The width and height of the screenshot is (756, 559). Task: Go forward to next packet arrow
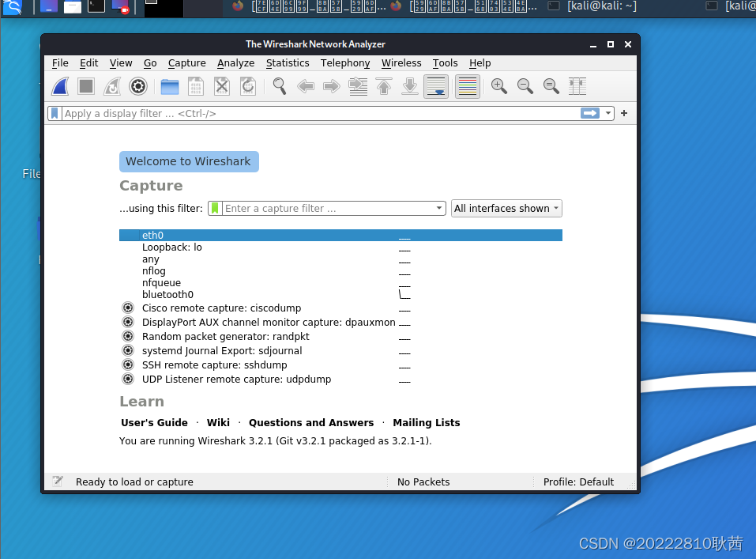[x=332, y=87]
